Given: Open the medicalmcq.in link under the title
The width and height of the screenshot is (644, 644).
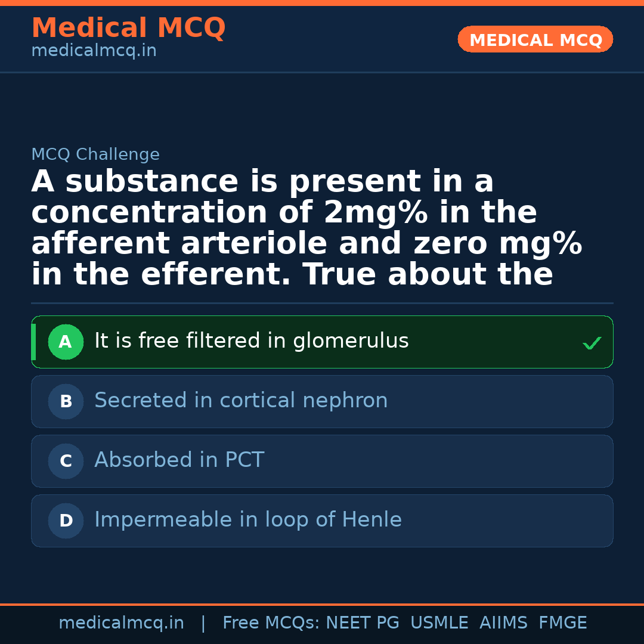Looking at the screenshot, I should coord(94,51).
